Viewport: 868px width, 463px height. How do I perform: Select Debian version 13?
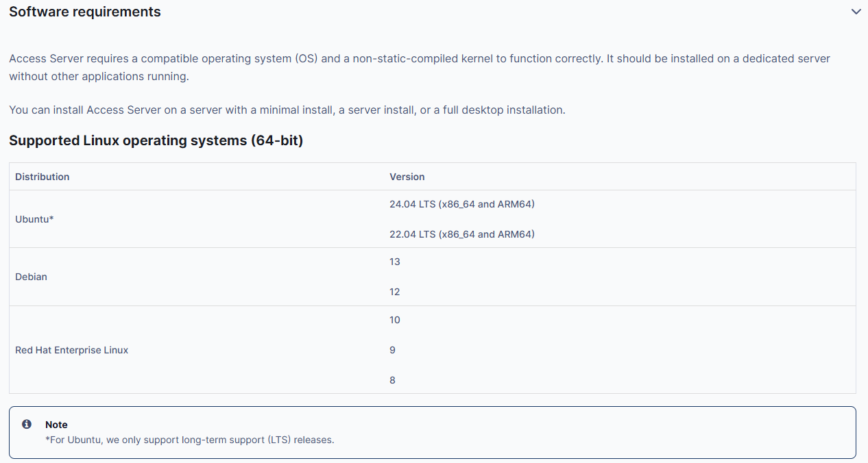(x=395, y=262)
